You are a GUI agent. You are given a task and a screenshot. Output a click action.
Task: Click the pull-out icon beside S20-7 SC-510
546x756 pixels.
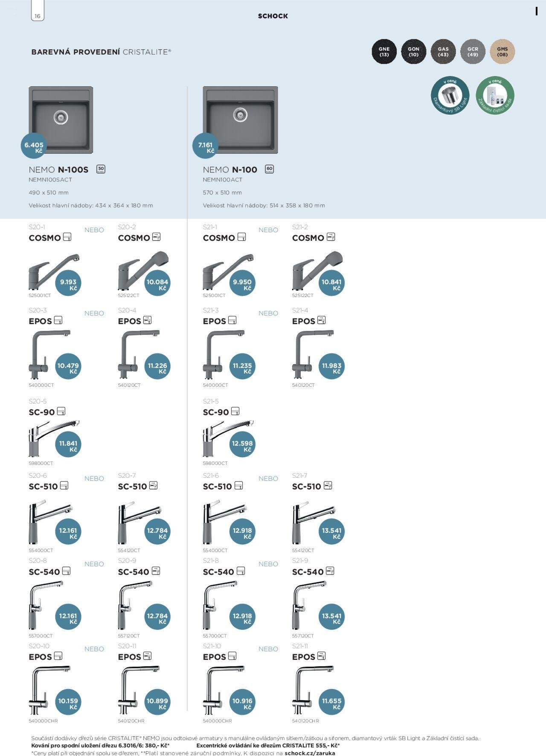point(153,485)
